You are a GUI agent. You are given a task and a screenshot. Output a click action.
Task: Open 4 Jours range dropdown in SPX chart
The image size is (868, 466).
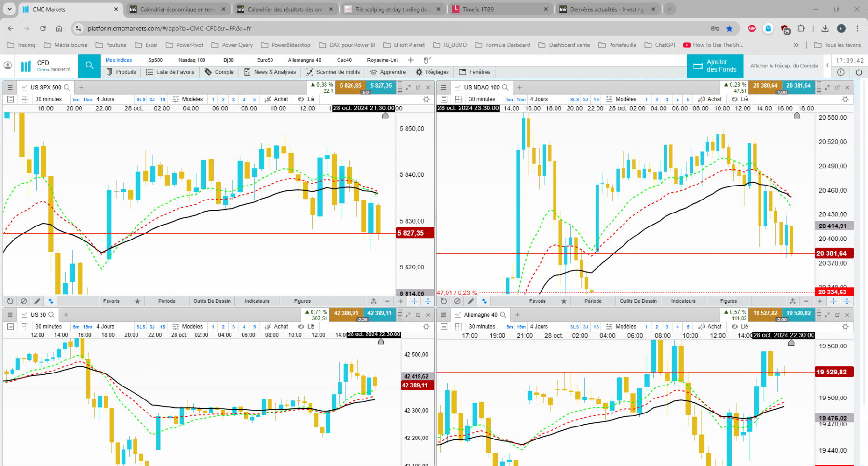(106, 99)
